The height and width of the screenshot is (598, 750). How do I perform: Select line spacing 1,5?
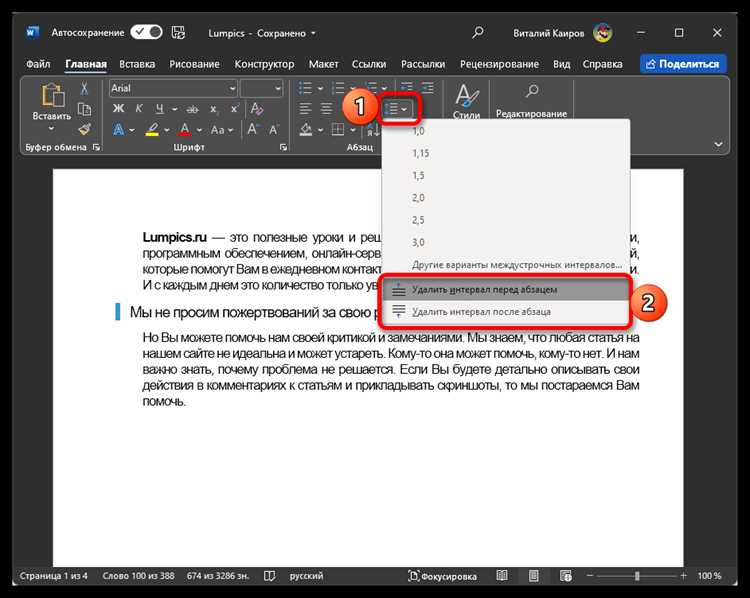pyautogui.click(x=506, y=176)
